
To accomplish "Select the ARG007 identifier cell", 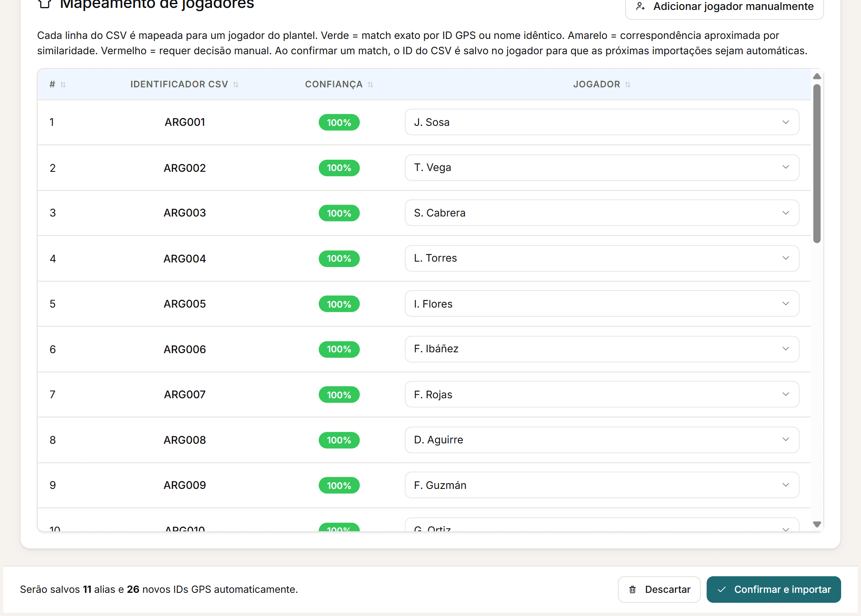I will point(185,395).
